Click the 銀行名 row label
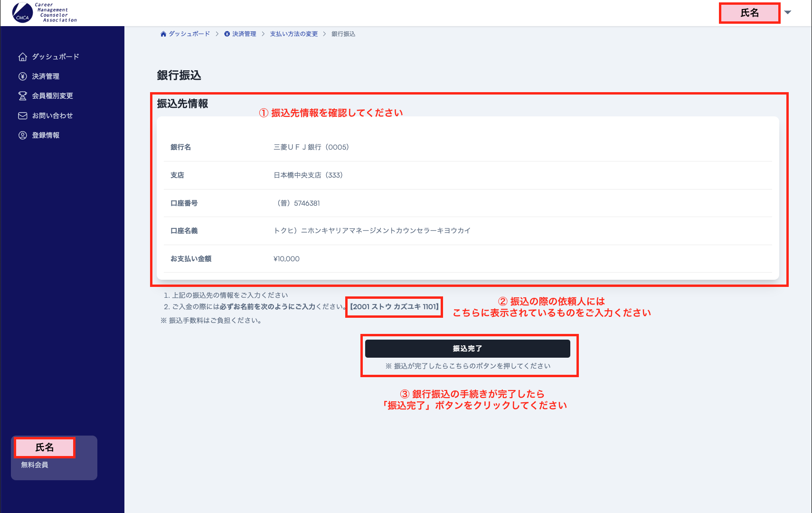This screenshot has height=513, width=812. pos(180,147)
